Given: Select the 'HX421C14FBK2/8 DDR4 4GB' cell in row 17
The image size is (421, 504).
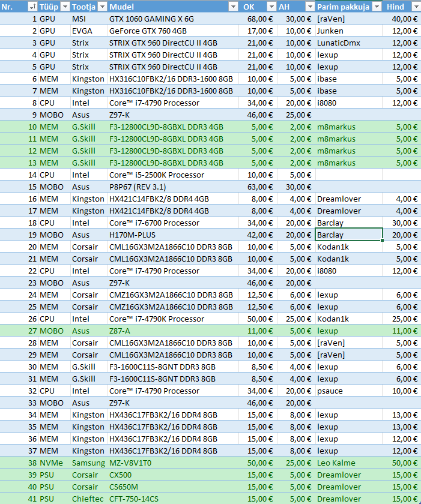Looking at the screenshot, I should click(x=173, y=211).
